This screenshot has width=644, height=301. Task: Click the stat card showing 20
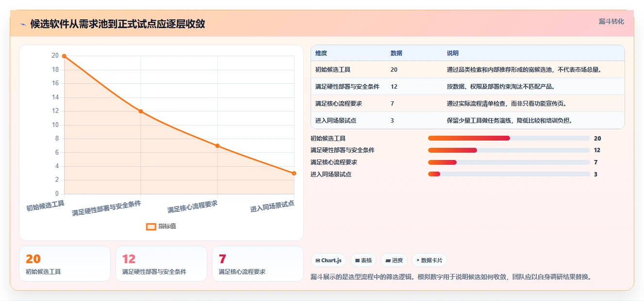tap(65, 264)
